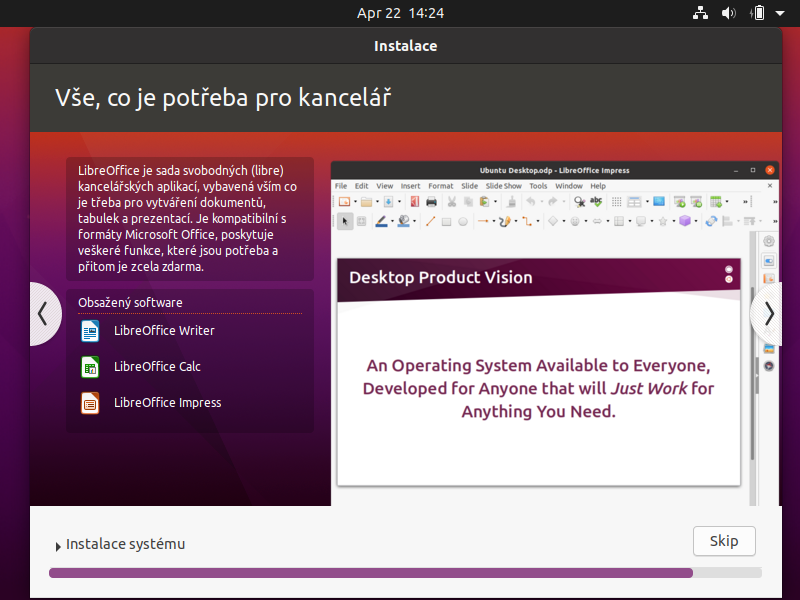Open the New presentation dropdown arrow
800x600 pixels.
pos(355,202)
